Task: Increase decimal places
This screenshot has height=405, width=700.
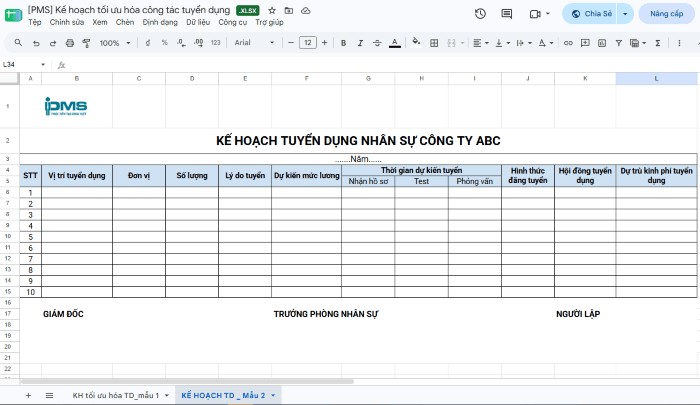Action: 199,43
